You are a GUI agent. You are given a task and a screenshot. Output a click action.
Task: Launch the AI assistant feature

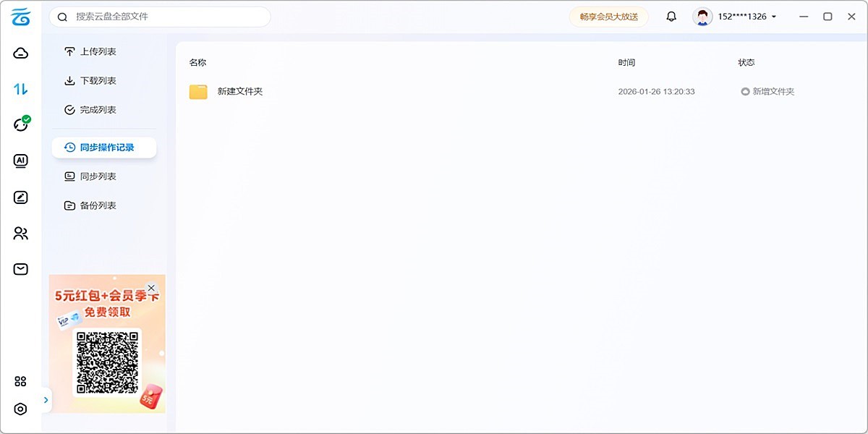tap(20, 161)
